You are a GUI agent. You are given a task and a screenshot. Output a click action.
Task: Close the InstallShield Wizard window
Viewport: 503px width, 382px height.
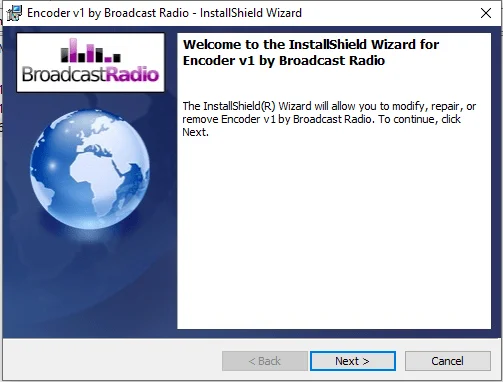[486, 13]
